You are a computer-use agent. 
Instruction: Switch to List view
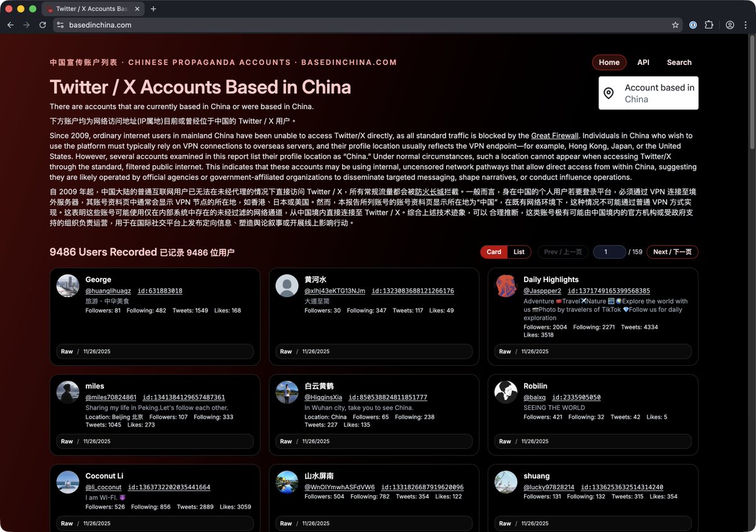click(x=519, y=252)
